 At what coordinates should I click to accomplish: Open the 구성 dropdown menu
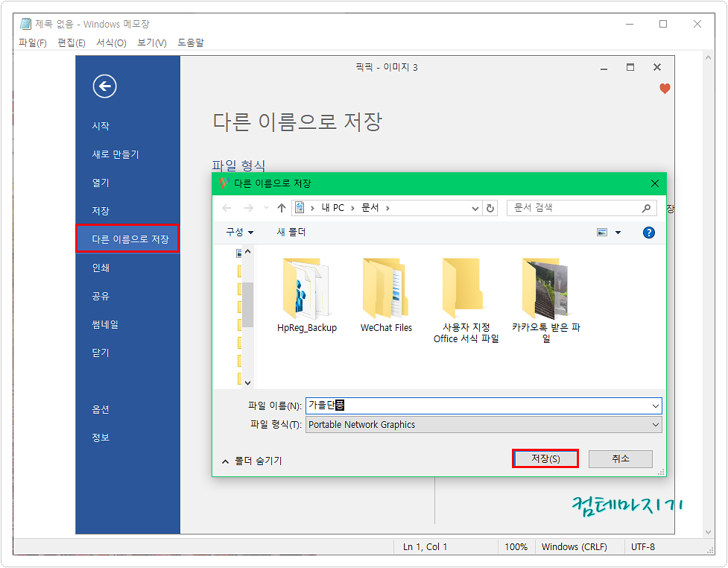[240, 233]
